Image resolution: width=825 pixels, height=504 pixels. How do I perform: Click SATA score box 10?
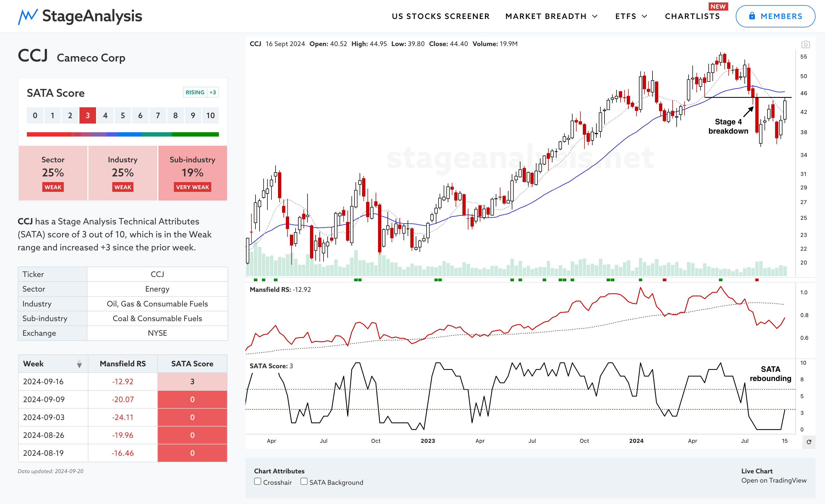[210, 115]
